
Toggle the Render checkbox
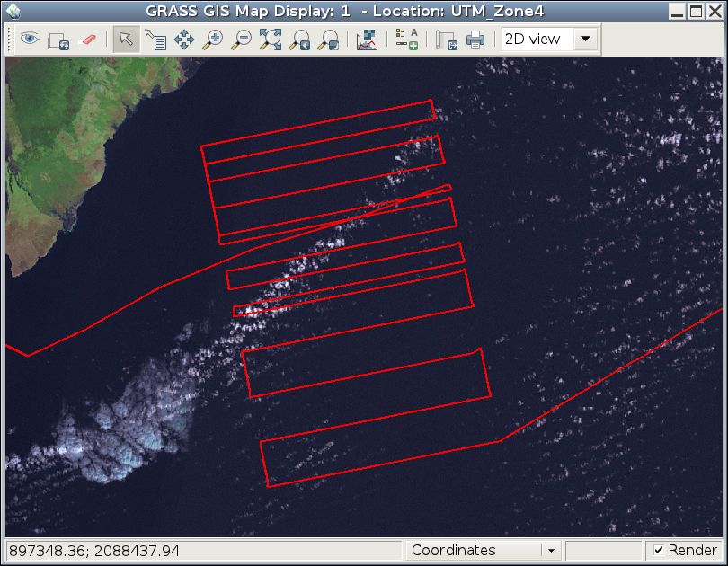pyautogui.click(x=659, y=550)
